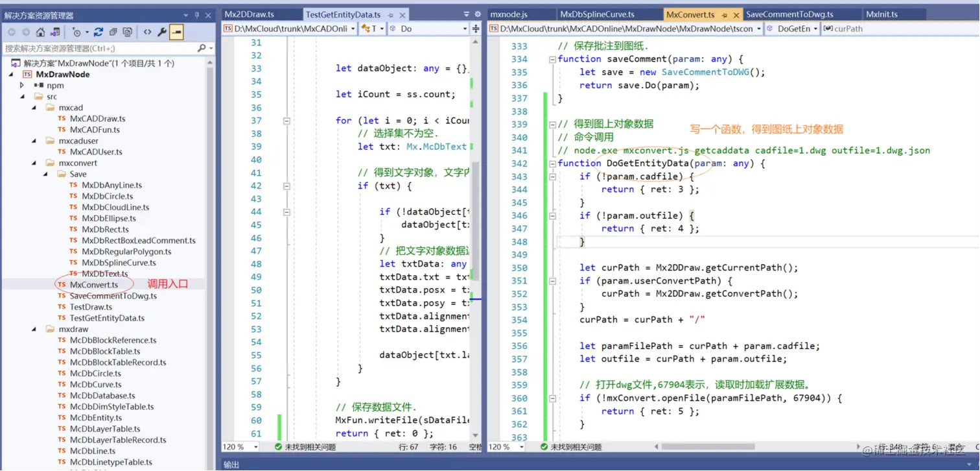Screen dimensions: 980x471
Task: Expand the npm node in the tree
Action: click(x=22, y=85)
